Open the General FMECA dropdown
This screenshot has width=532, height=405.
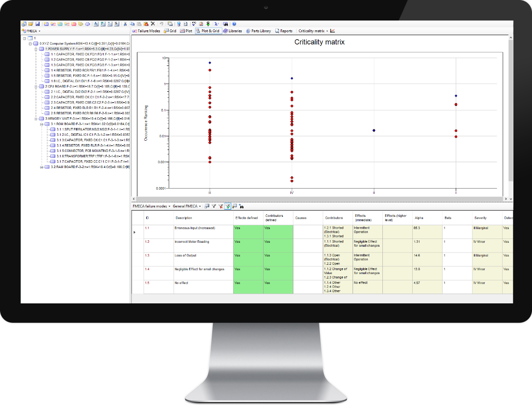pyautogui.click(x=187, y=206)
